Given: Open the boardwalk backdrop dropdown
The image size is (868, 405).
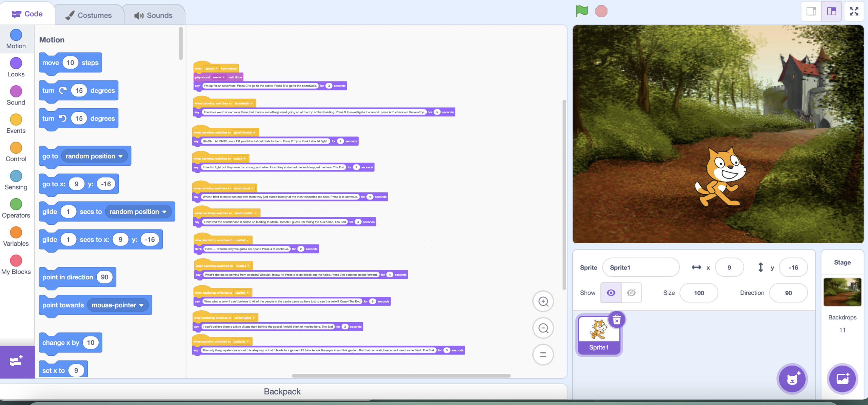Looking at the screenshot, I should pos(243,104).
